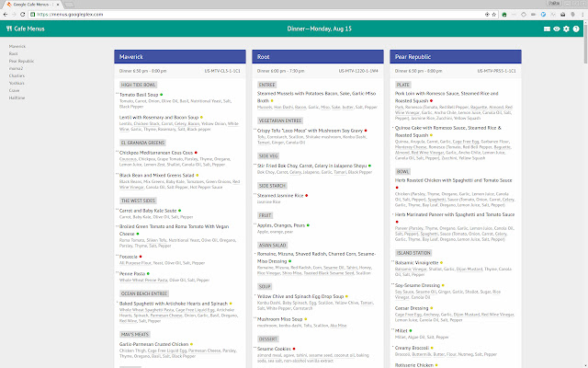Screen dimensions: 588x368
Task: Open settings via the gear icon
Action: pyautogui.click(x=566, y=29)
